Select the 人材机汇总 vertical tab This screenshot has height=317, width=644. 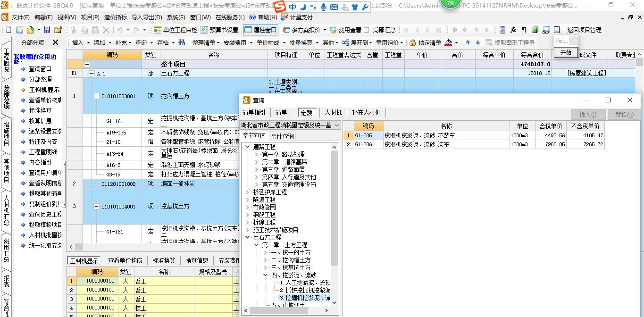(6, 210)
